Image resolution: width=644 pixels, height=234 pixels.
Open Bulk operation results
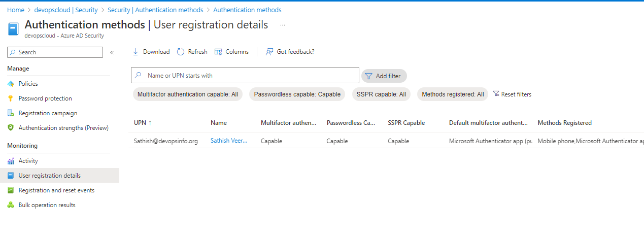click(x=47, y=205)
